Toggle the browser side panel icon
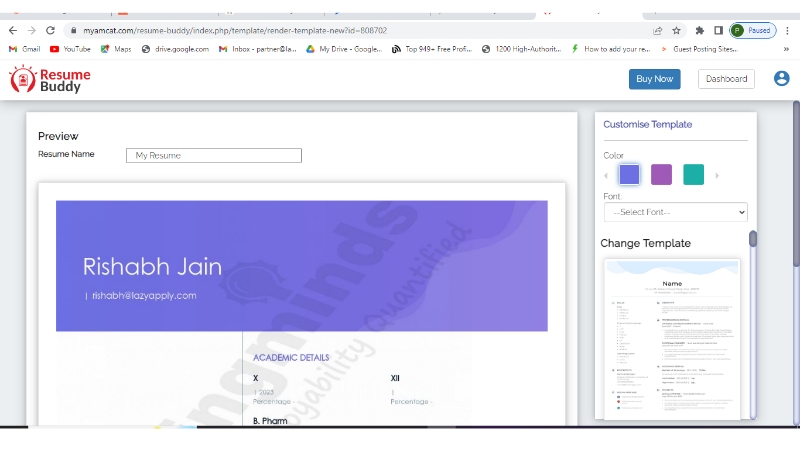The image size is (800, 449). (718, 31)
